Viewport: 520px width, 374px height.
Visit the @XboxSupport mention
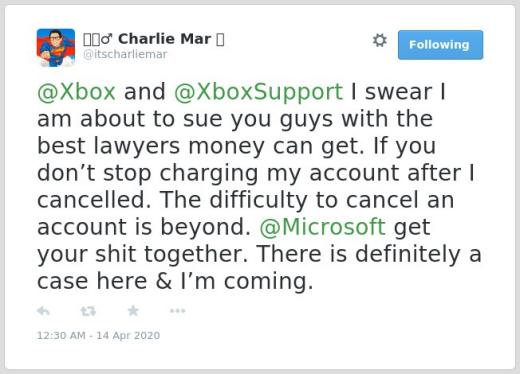(258, 92)
